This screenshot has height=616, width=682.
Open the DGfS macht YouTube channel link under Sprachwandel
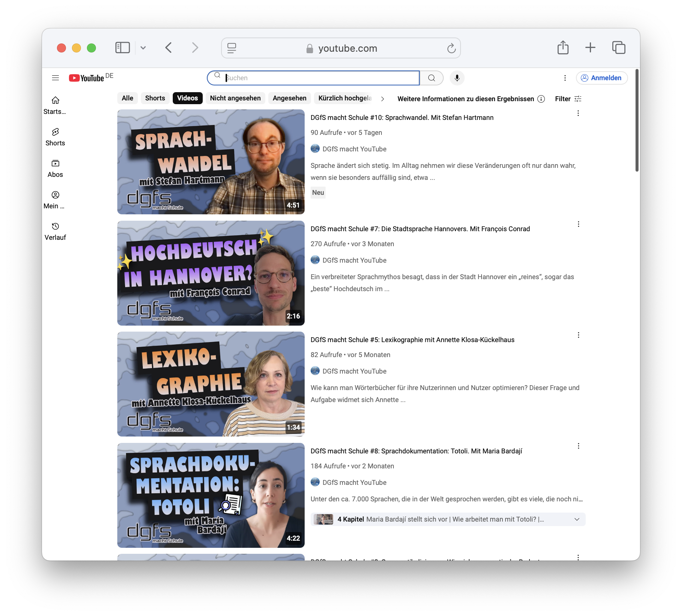354,149
